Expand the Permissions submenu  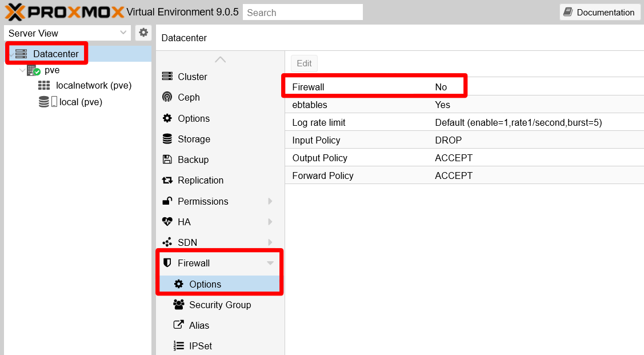(x=270, y=201)
